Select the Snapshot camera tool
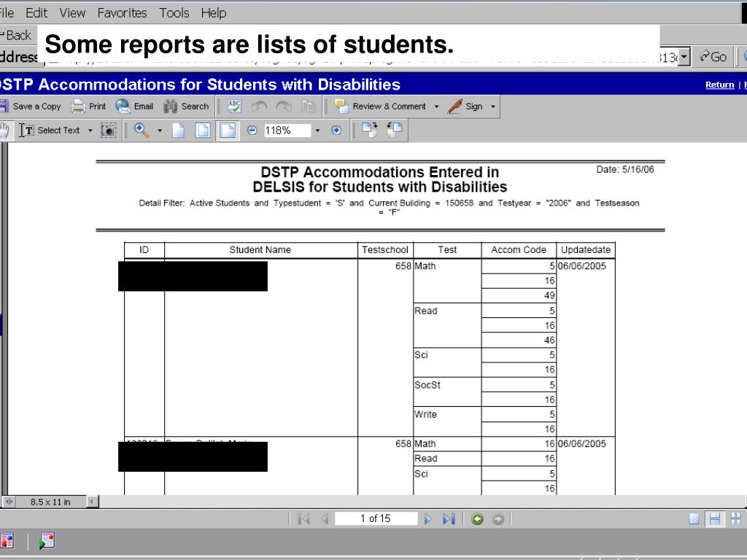Viewport: 747px width, 560px height. click(x=109, y=131)
